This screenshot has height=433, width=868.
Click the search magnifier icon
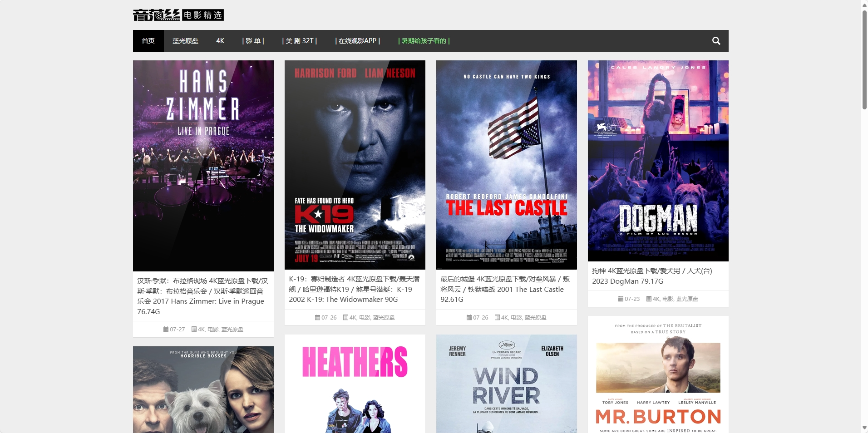coord(716,41)
